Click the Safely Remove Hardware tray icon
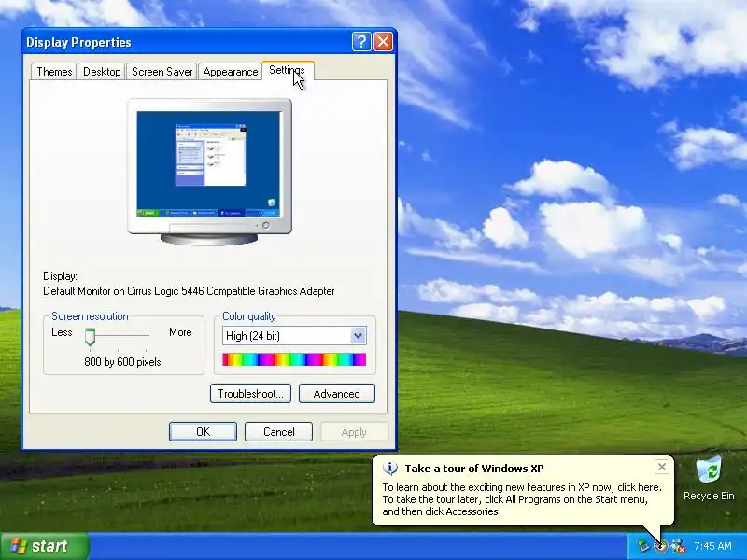Image resolution: width=747 pixels, height=560 pixels. coord(643,546)
